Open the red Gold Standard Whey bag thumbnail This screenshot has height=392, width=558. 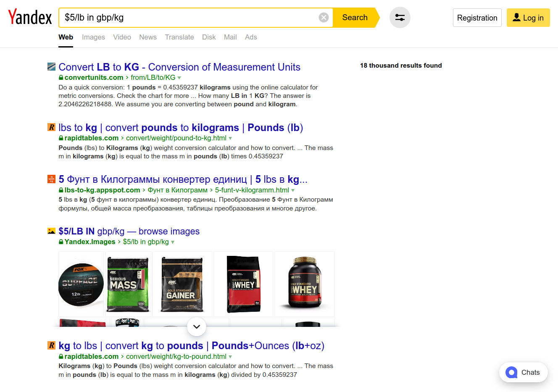coord(243,284)
